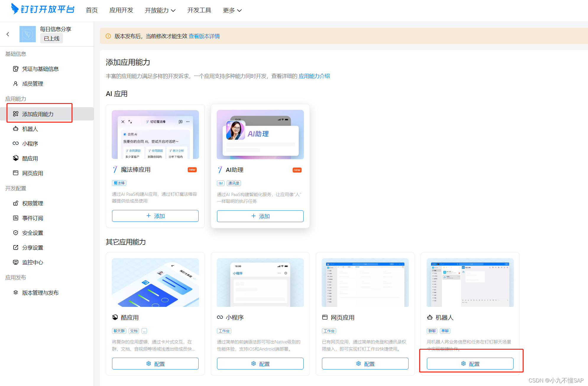Click 配置 button on 机器人 card
Screen dimensions: 588x386
470,364
